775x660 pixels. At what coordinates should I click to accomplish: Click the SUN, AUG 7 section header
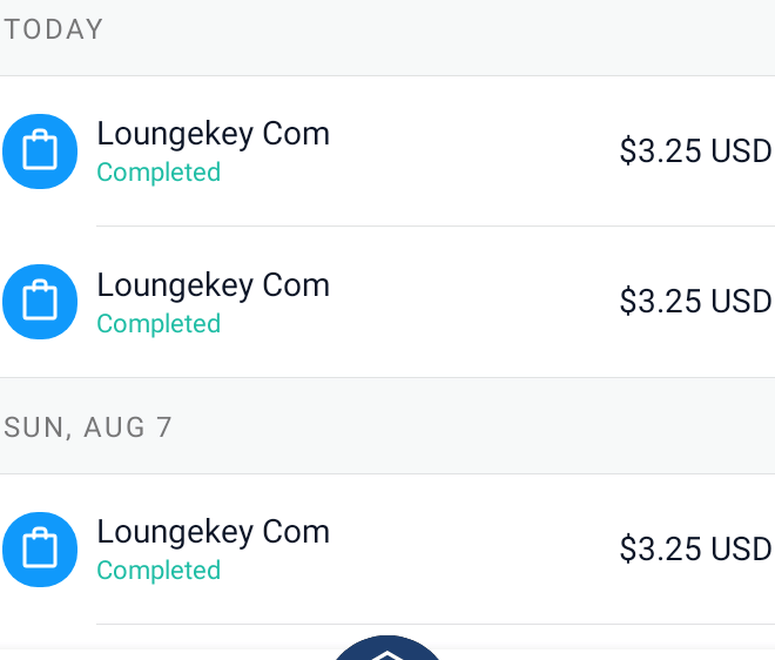pyautogui.click(x=88, y=427)
